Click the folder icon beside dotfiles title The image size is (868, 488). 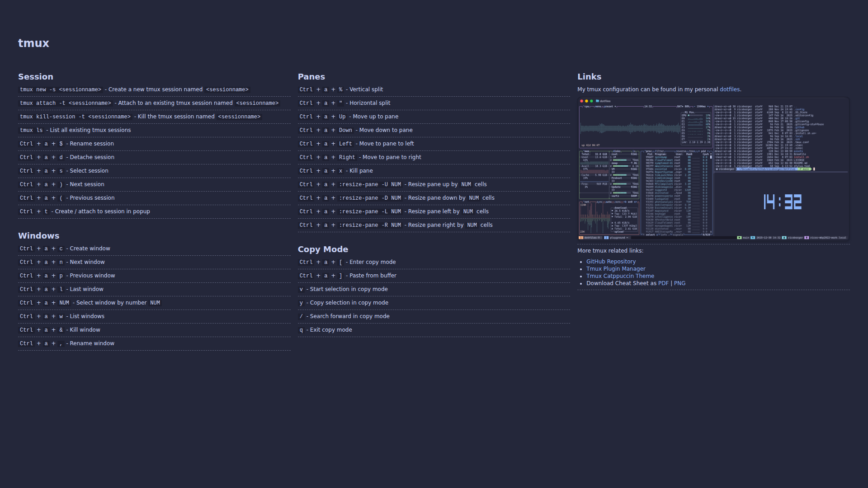coord(597,101)
